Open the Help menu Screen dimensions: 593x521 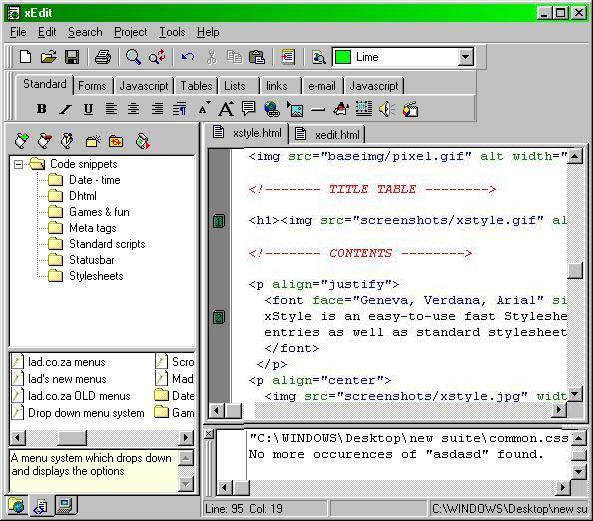[x=208, y=32]
